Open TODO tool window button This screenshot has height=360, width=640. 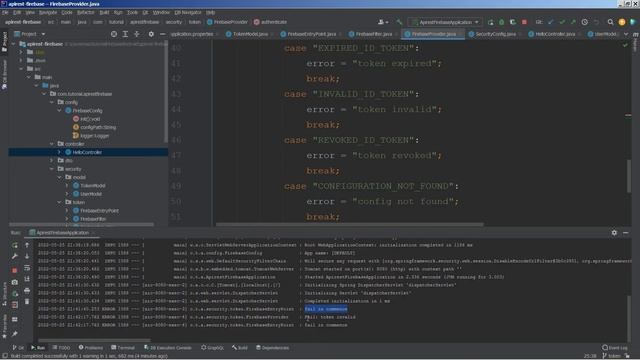pyautogui.click(x=61, y=348)
